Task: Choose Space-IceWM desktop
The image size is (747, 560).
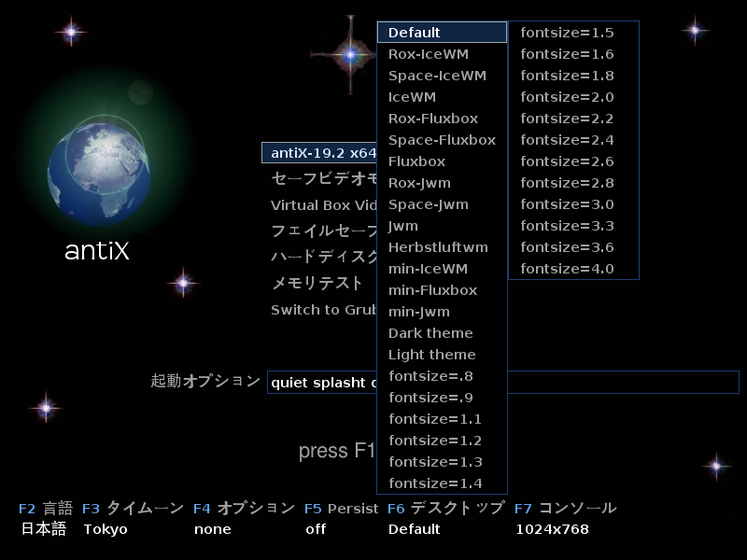Action: coord(442,76)
